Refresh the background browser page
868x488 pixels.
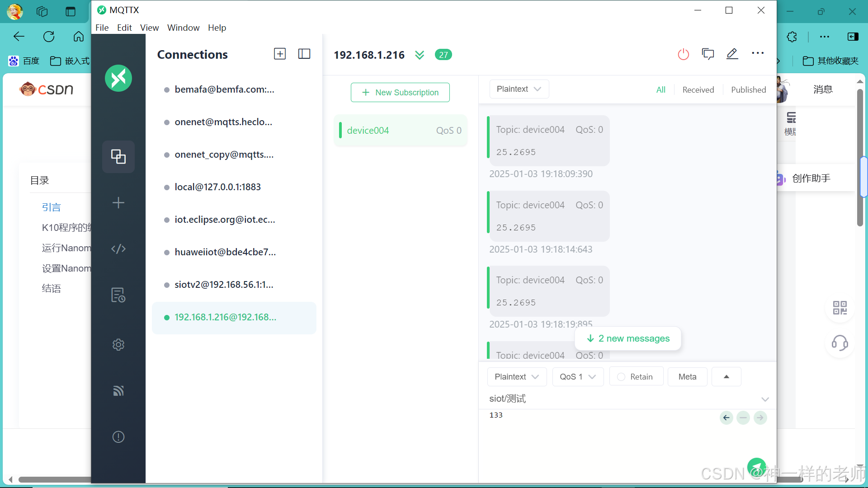click(49, 37)
